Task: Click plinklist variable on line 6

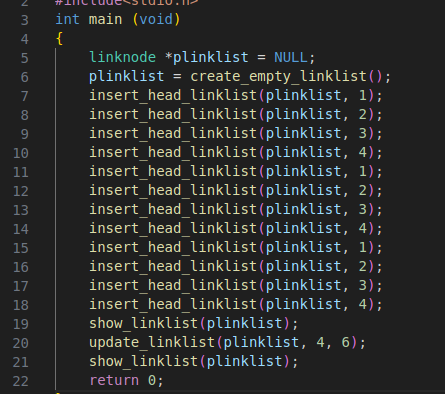Action: click(x=126, y=77)
